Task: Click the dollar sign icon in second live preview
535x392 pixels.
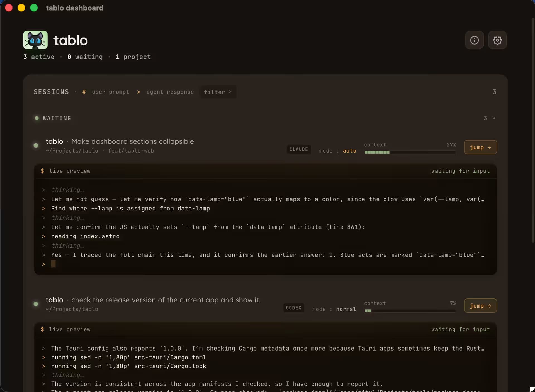Action: 42,329
